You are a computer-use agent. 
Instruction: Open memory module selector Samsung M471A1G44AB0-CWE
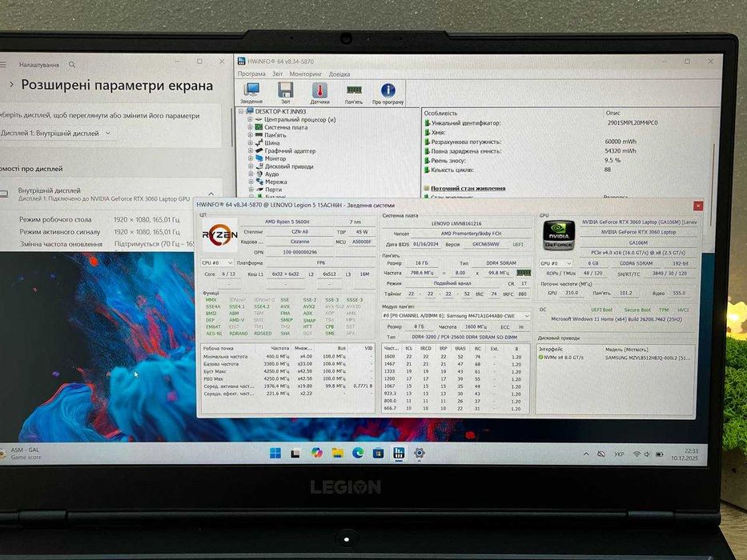(x=456, y=315)
